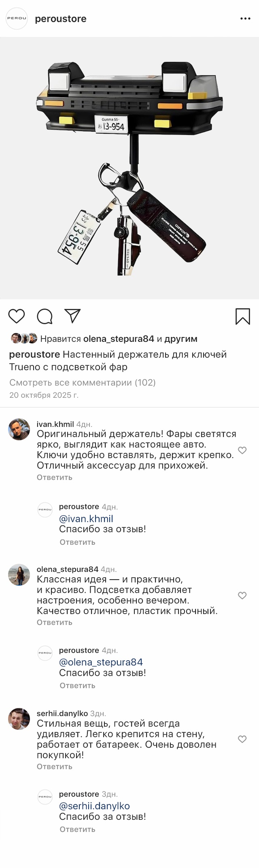Like the post with the heart icon

[17, 316]
